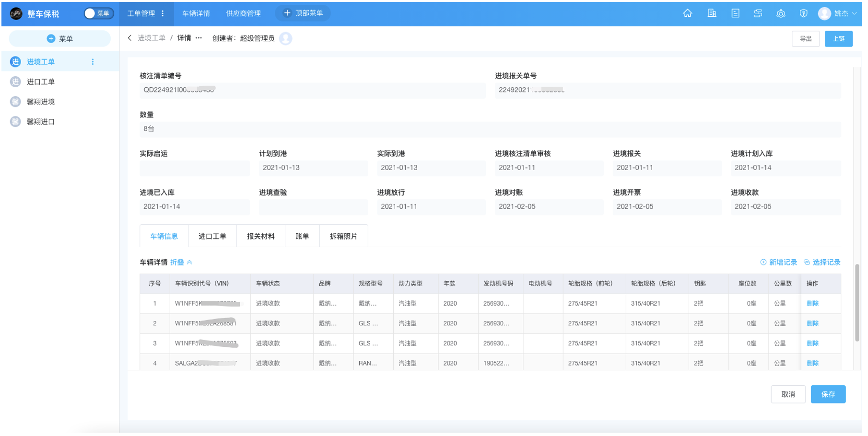
Task: Open the document form icon
Action: coord(736,13)
